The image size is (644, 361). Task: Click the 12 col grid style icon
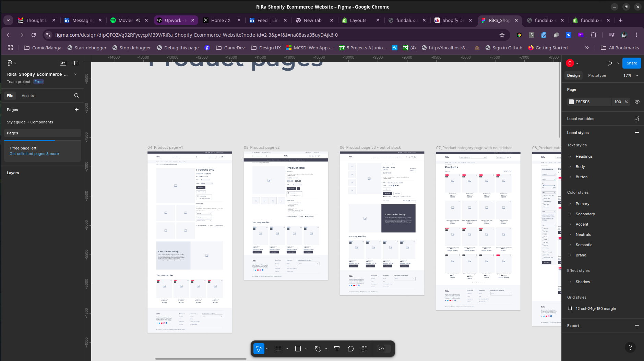point(570,309)
